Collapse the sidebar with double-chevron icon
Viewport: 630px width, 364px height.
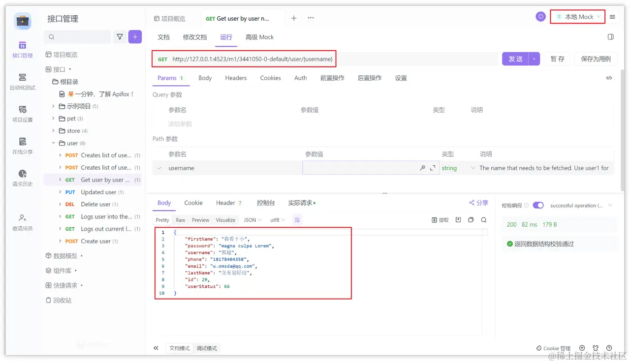pyautogui.click(x=156, y=348)
